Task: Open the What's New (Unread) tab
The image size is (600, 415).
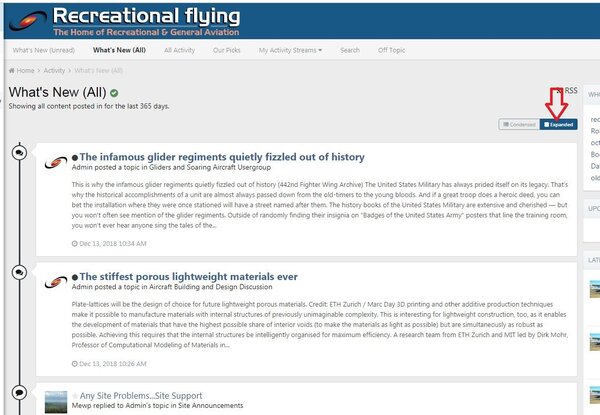Action: tap(43, 49)
